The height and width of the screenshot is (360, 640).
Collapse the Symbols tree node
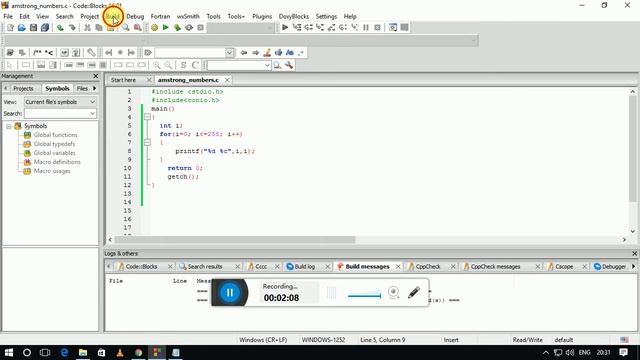pyautogui.click(x=9, y=126)
